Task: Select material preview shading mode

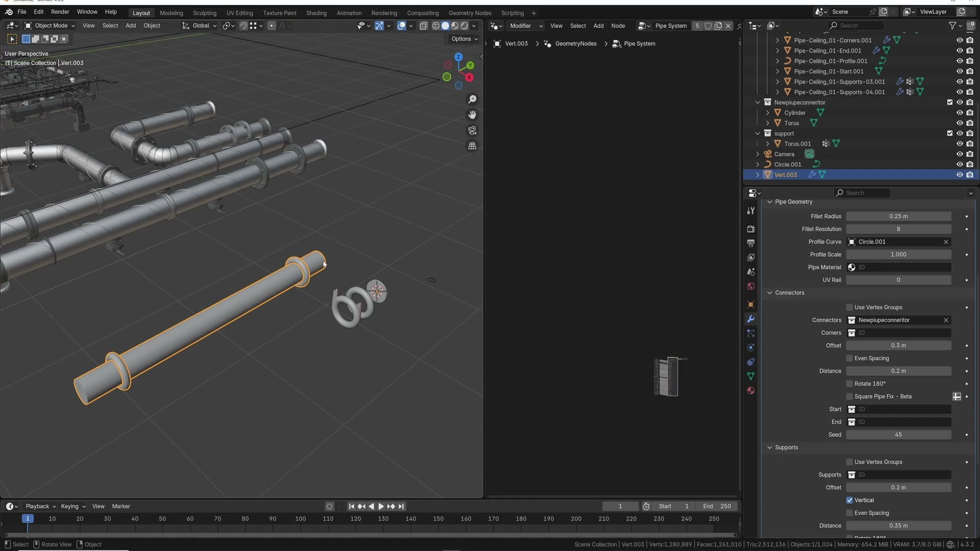Action: 455,26
